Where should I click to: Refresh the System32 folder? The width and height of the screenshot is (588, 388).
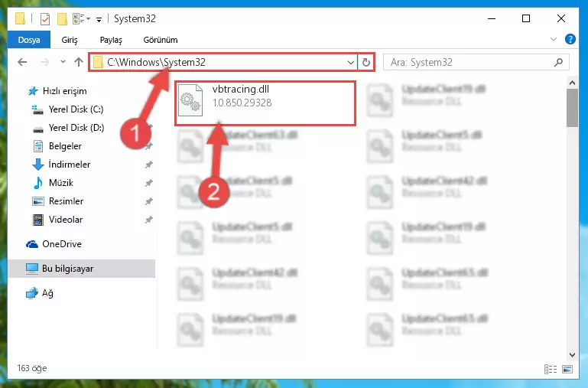point(366,62)
